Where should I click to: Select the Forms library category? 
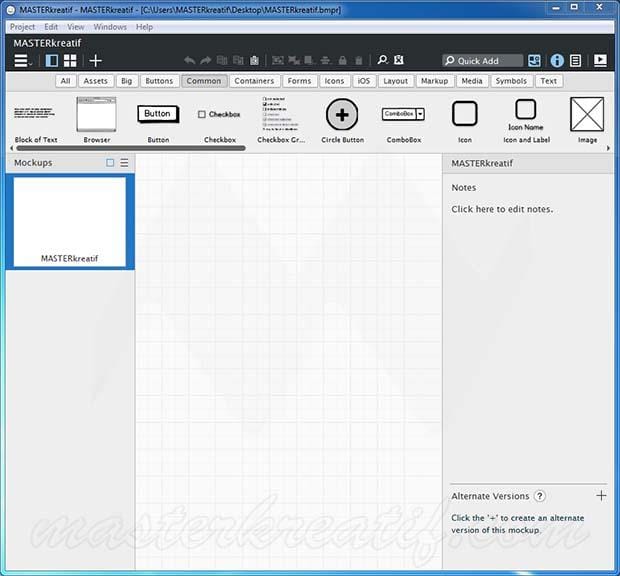point(299,81)
